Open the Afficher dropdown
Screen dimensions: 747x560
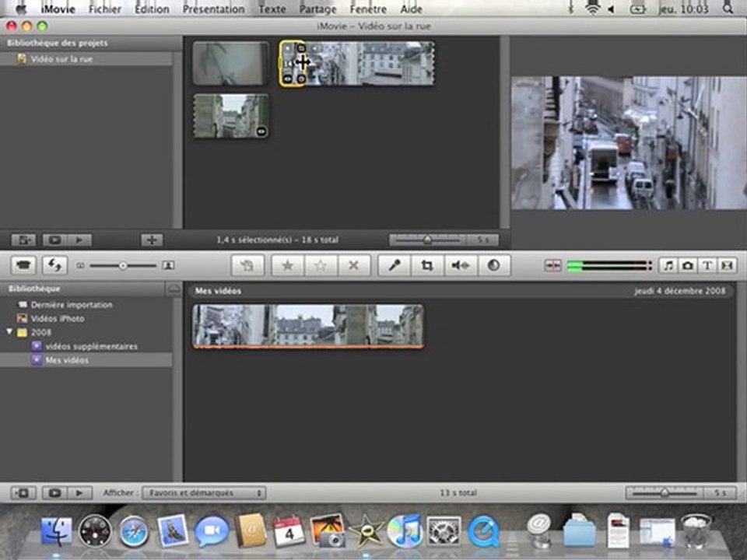(x=204, y=493)
